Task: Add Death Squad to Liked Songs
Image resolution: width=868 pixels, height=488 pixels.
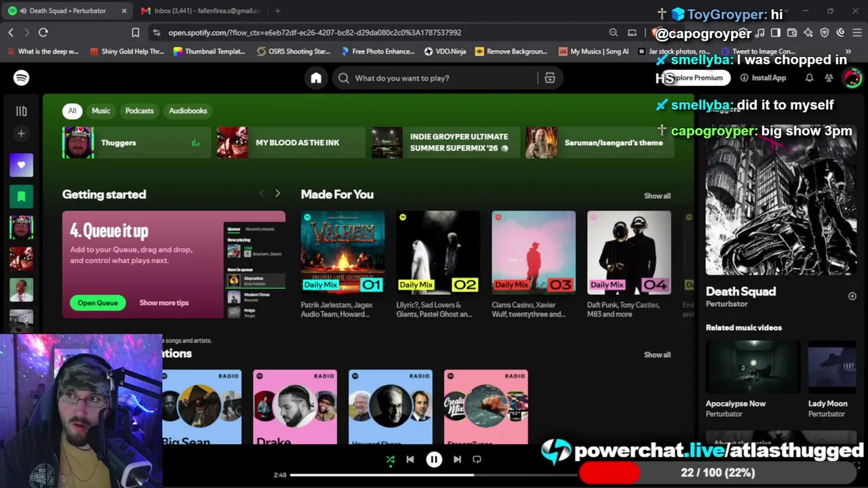Action: (852, 296)
